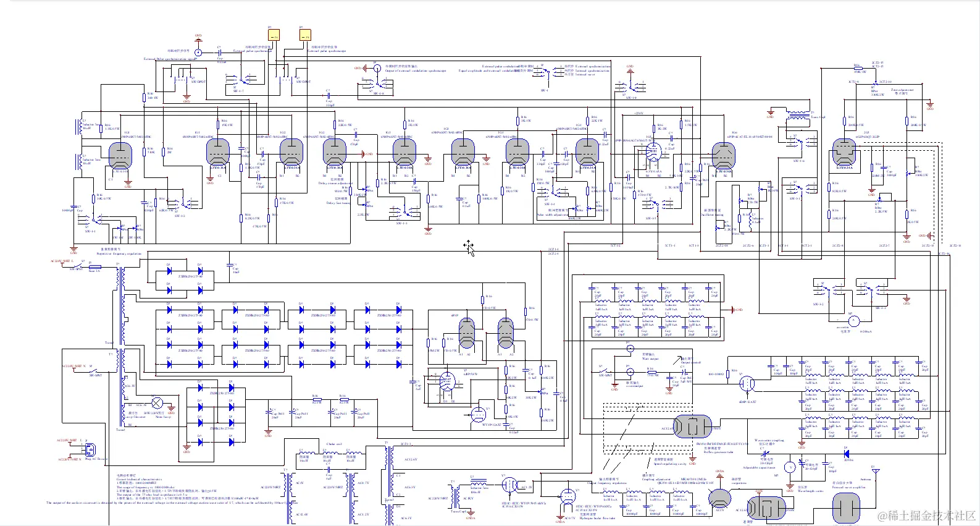Click the reflex klystron tube symbol
980x526 pixels.
point(692,426)
